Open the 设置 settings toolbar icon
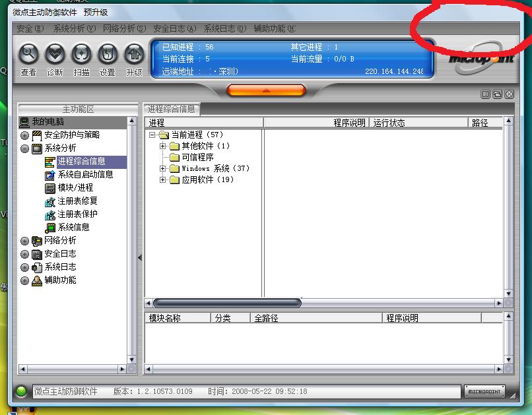 point(108,54)
